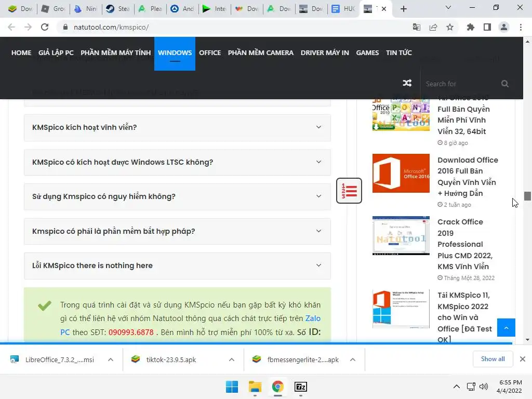
Task: Open the Google Translate icon in address bar
Action: click(x=416, y=27)
